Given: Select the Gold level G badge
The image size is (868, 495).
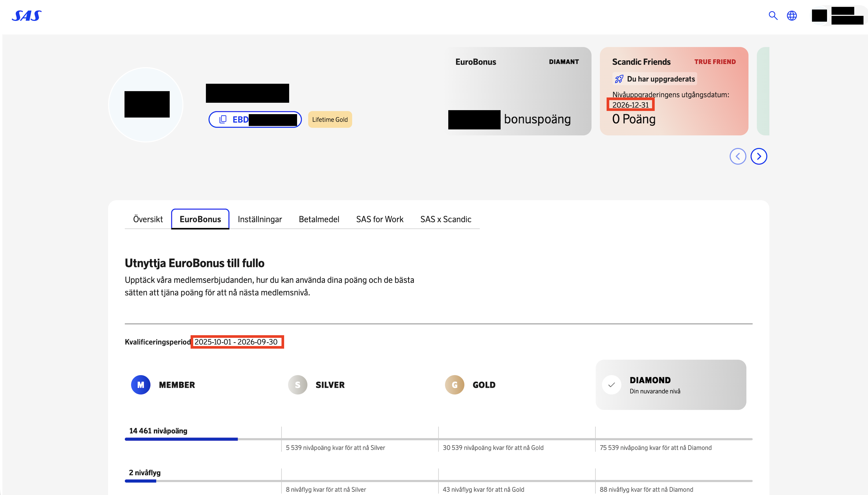Looking at the screenshot, I should point(455,385).
